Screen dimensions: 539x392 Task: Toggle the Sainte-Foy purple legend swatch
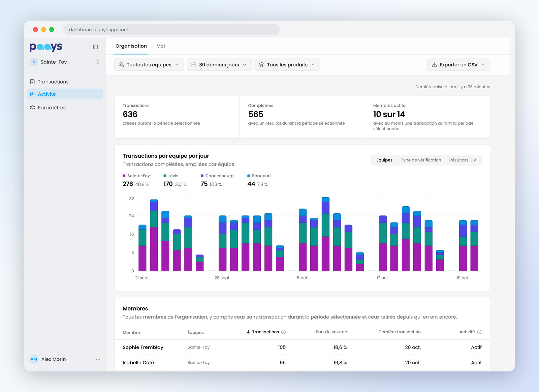(x=124, y=176)
